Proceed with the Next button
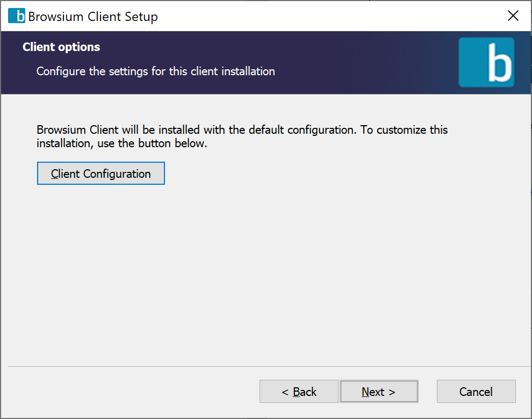 (379, 392)
